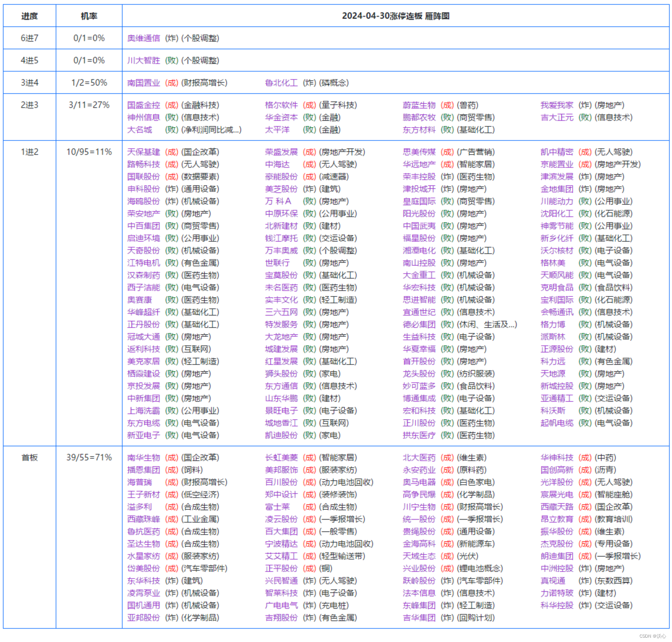
Task: Click the 思美传媒 stock name
Action: [419, 152]
